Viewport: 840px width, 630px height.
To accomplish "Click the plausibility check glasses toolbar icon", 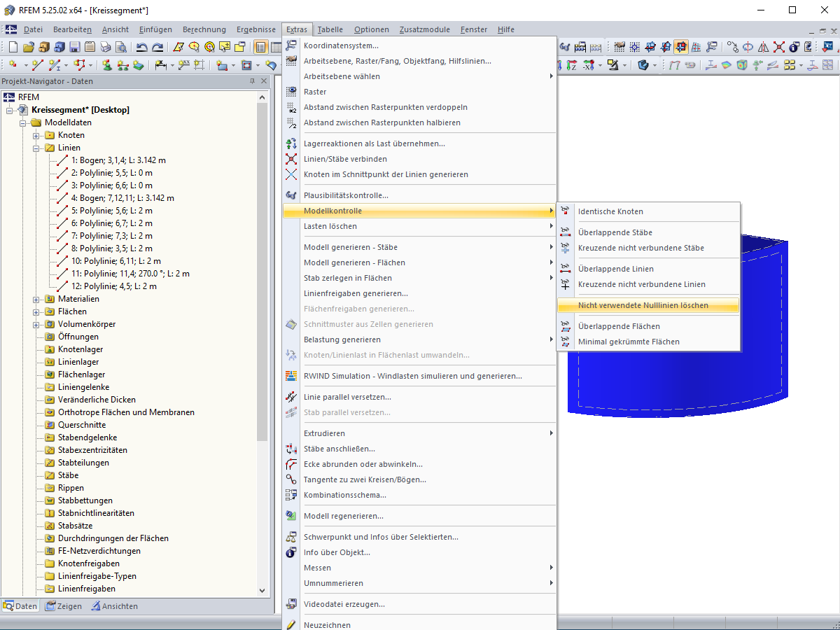I will click(566, 47).
